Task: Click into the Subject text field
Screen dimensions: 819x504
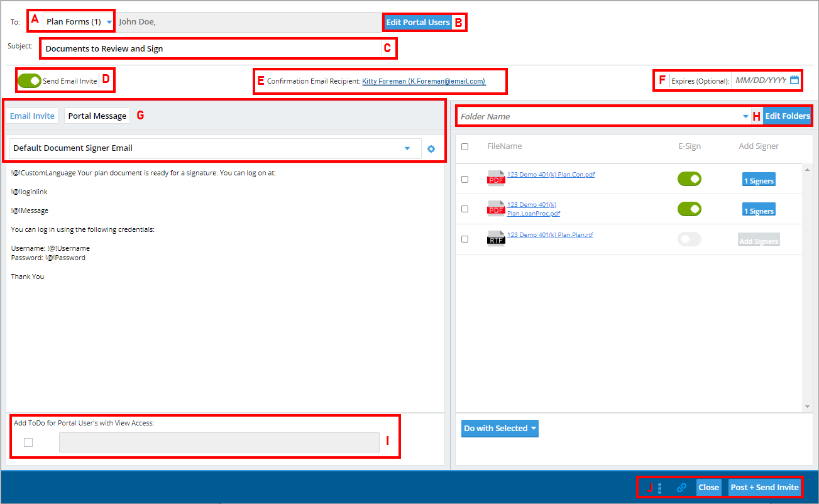Action: pyautogui.click(x=212, y=48)
